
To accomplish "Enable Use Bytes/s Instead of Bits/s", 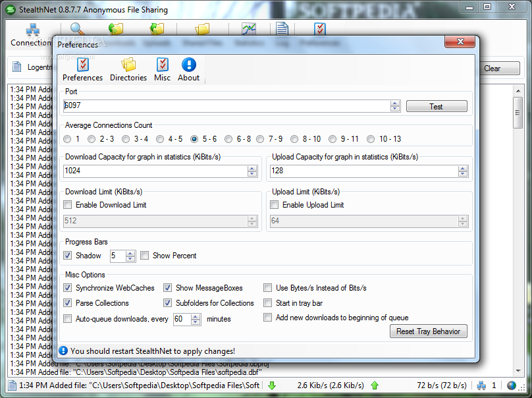I will tap(268, 288).
